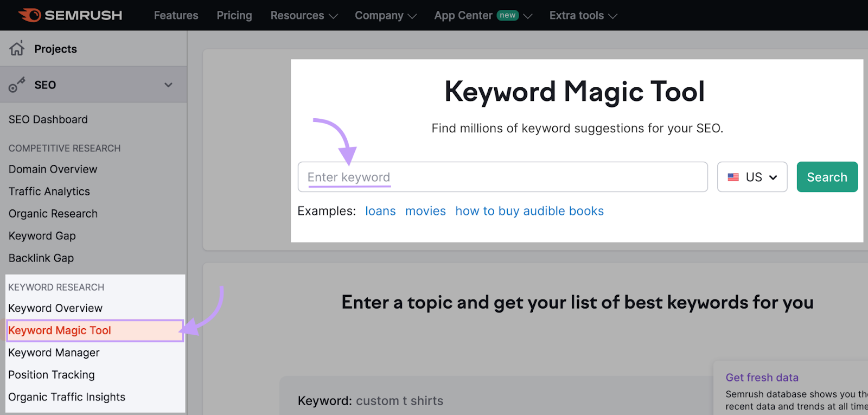Click the Semrush flame logo icon
The width and height of the screenshot is (868, 415).
coord(30,15)
